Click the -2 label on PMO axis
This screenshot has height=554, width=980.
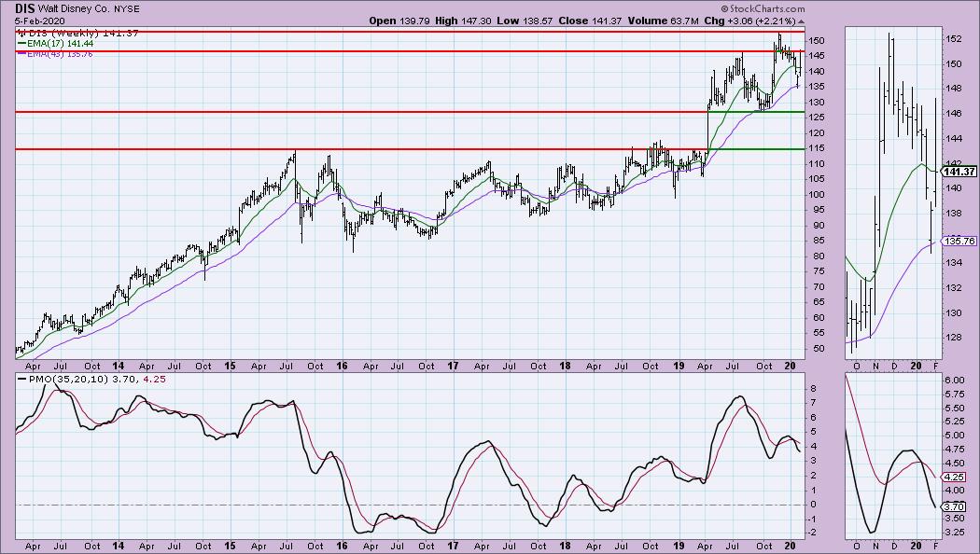pyautogui.click(x=814, y=533)
